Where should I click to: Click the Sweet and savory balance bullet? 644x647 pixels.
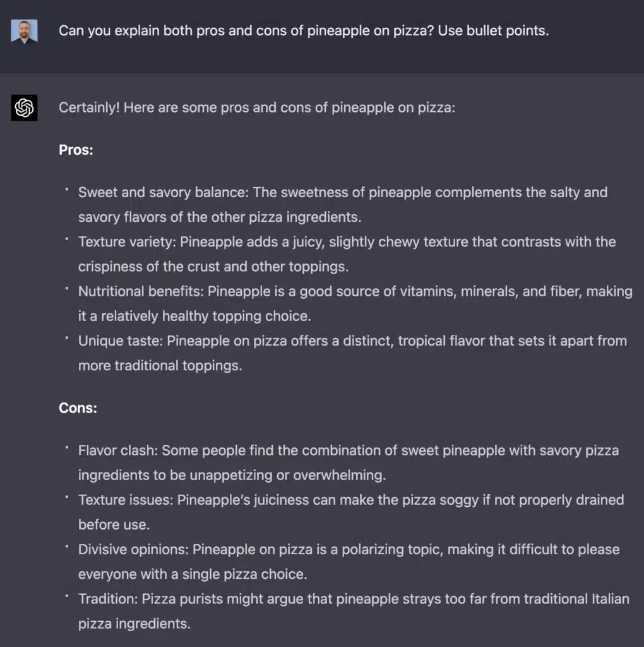[x=343, y=205]
